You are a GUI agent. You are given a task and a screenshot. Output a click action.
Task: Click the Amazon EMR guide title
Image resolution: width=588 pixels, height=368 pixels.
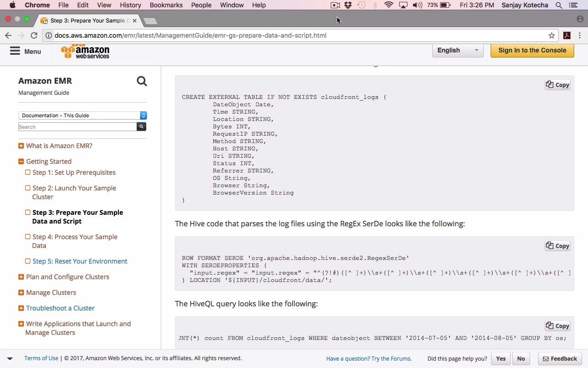pyautogui.click(x=45, y=81)
